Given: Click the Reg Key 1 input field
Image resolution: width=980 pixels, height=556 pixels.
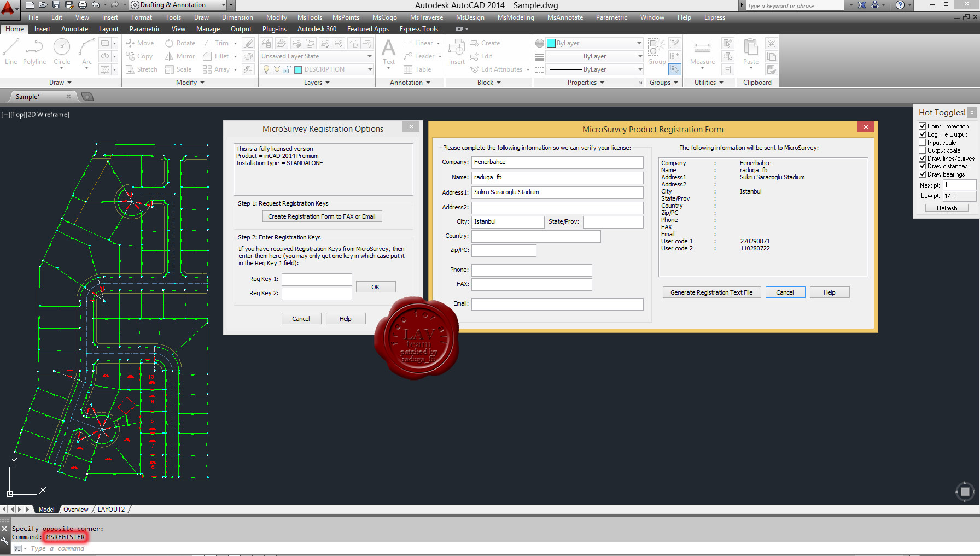Looking at the screenshot, I should [x=317, y=279].
